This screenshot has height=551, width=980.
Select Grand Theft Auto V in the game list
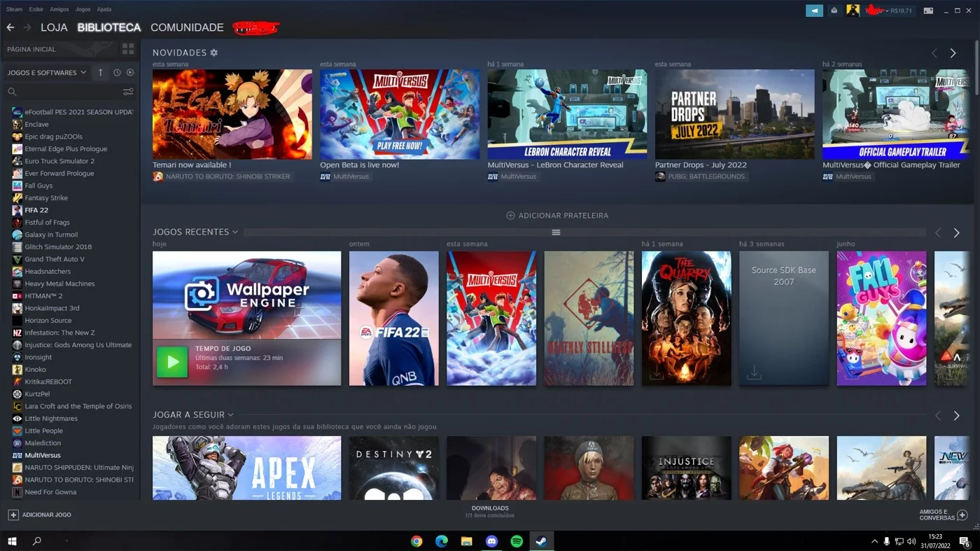[55, 259]
